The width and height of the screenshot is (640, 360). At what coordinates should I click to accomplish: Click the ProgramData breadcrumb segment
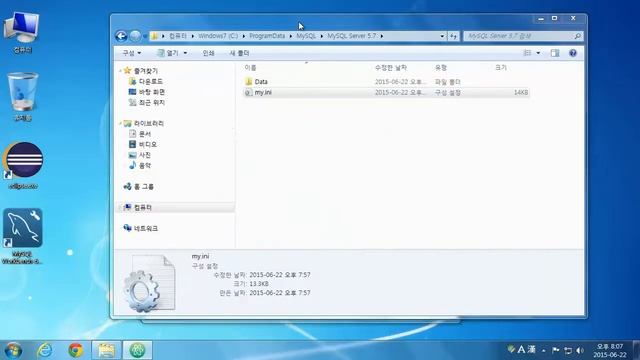267,36
